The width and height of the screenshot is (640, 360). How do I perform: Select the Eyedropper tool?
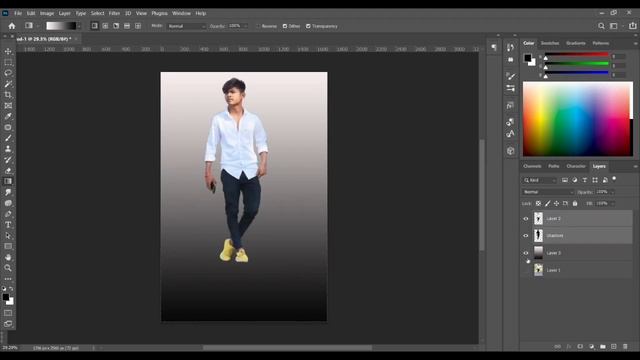click(x=8, y=116)
